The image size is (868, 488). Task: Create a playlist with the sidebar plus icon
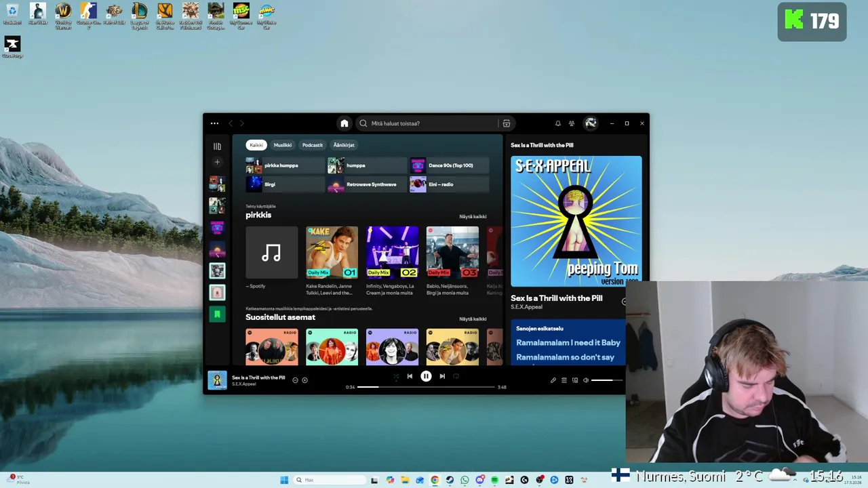[217, 162]
